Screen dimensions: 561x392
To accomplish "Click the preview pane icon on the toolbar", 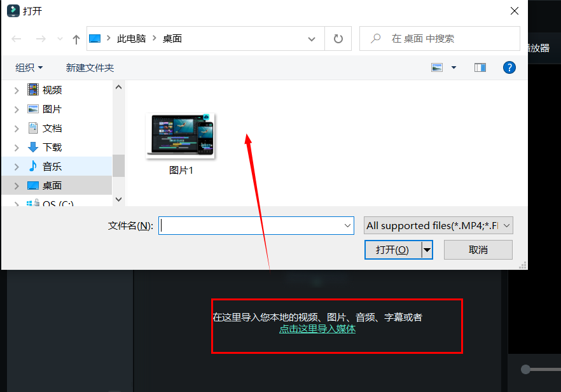I will point(480,67).
